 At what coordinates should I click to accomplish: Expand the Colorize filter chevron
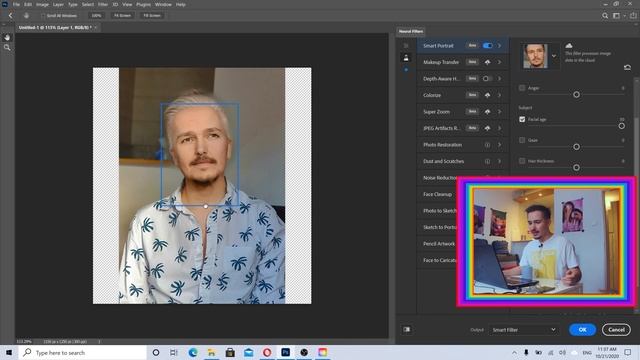[x=499, y=95]
